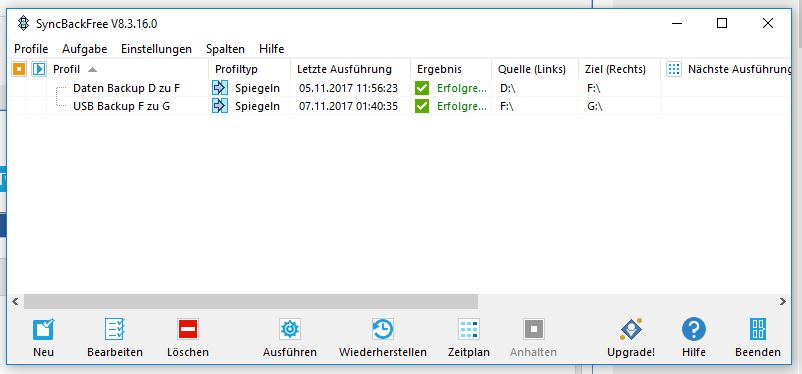Screen dimensions: 802x374
Task: Click the orange stop column header icon
Action: 19,69
